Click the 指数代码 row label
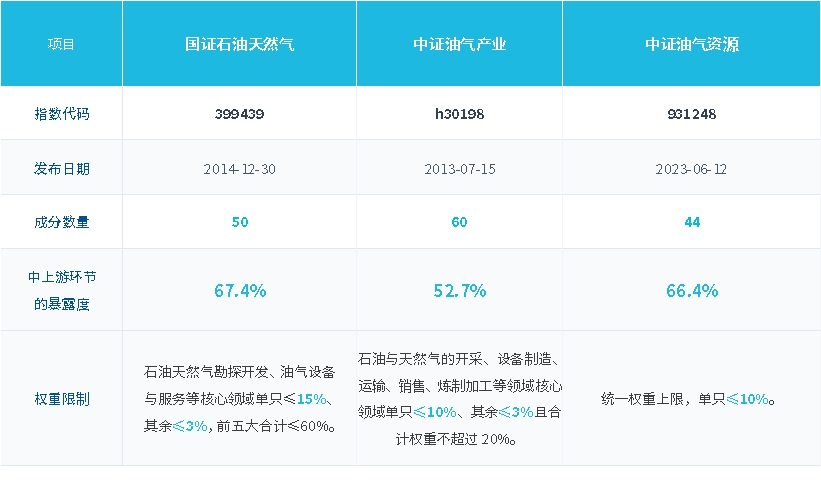Image resolution: width=821 pixels, height=494 pixels. [62, 114]
